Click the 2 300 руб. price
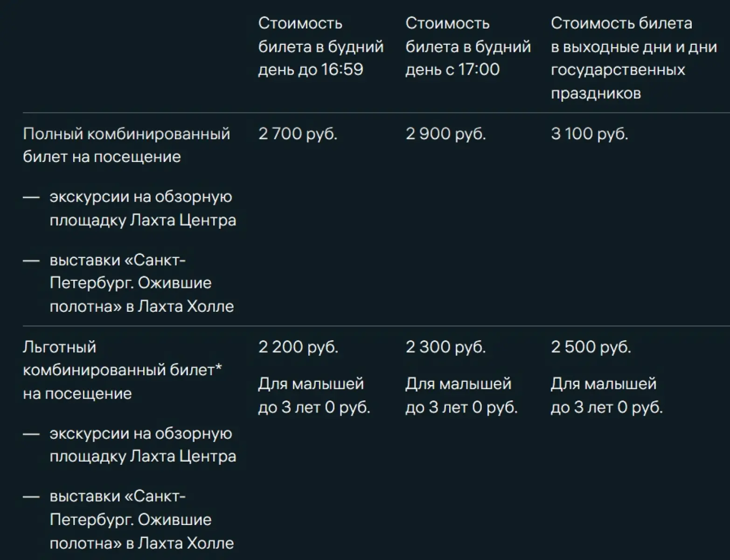The image size is (730, 560). coord(445,347)
